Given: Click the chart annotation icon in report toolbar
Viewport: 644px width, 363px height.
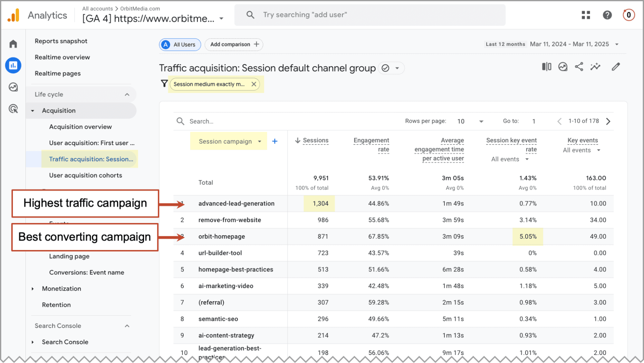Looking at the screenshot, I should click(x=563, y=67).
